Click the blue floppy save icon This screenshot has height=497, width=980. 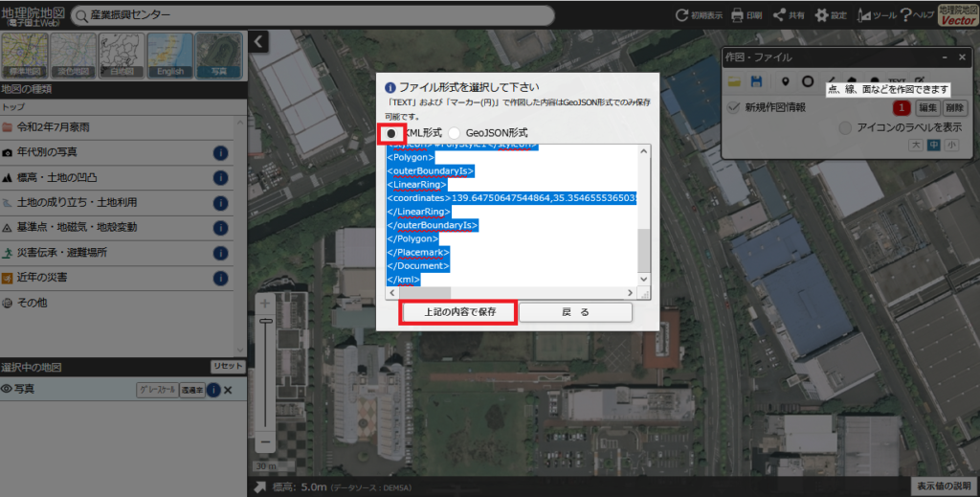[x=756, y=81]
